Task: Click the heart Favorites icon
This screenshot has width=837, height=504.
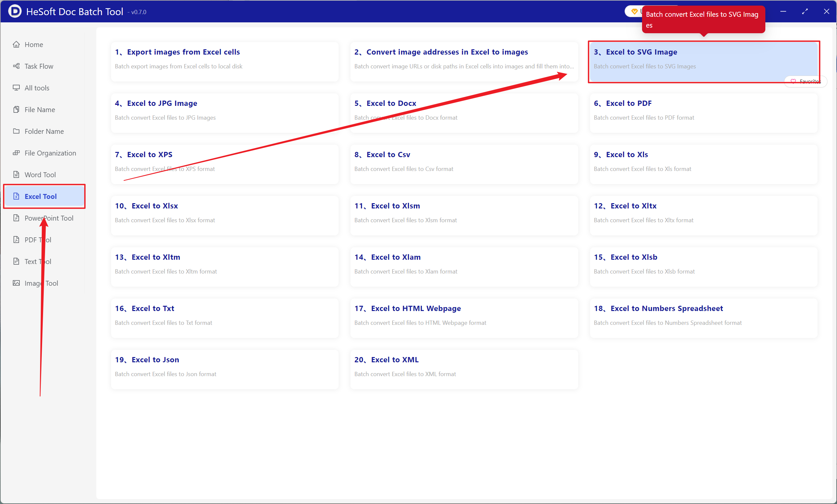Action: [793, 82]
